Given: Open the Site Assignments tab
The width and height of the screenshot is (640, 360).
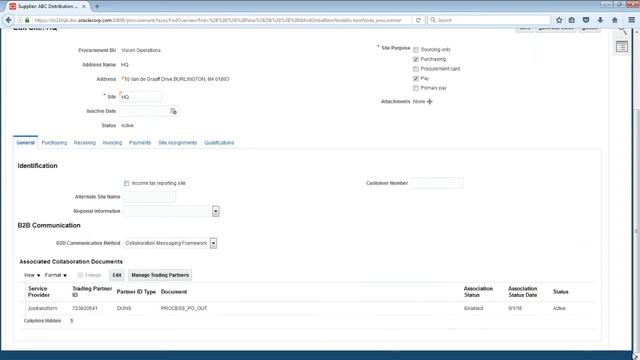Looking at the screenshot, I should 178,142.
